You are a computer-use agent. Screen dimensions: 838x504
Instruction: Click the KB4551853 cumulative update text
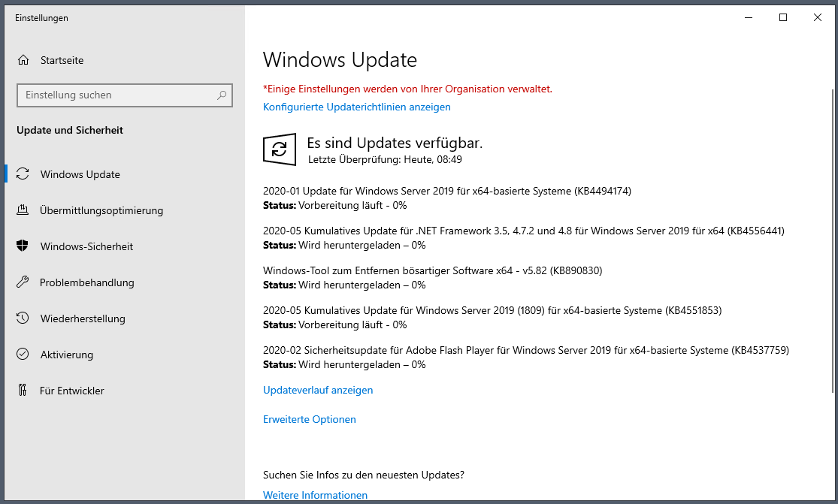click(x=492, y=310)
